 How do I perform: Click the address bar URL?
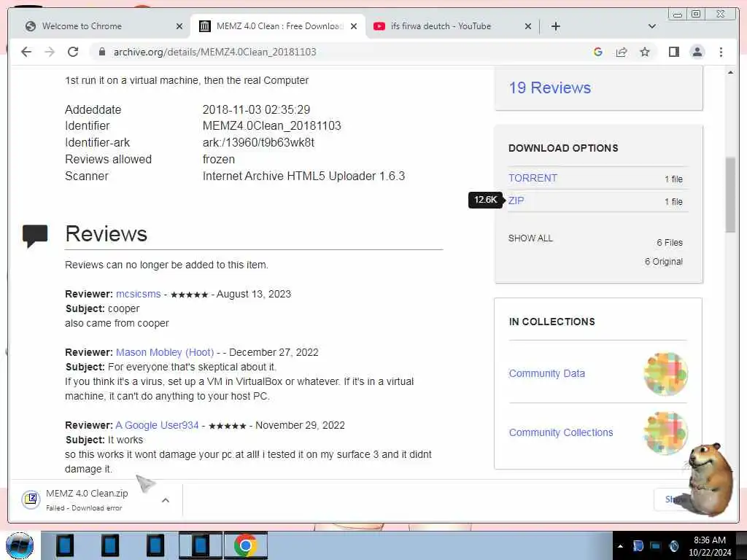point(214,52)
